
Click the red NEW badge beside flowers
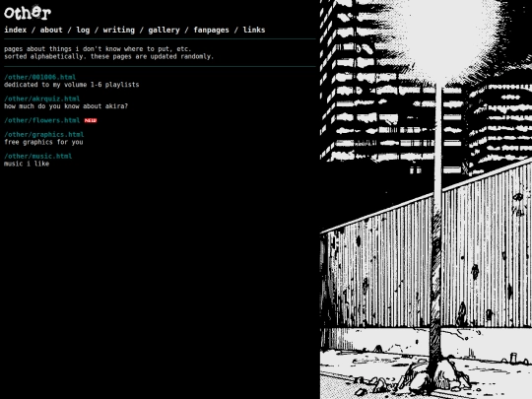(91, 120)
